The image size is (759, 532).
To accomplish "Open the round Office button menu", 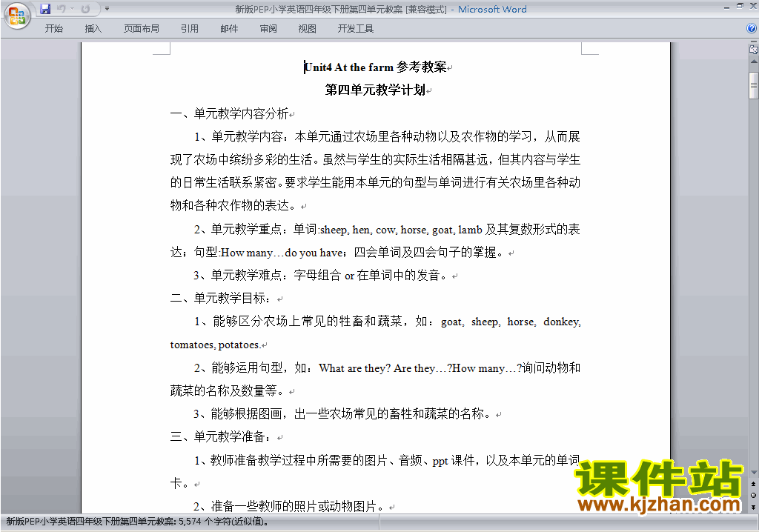I will pos(17,16).
